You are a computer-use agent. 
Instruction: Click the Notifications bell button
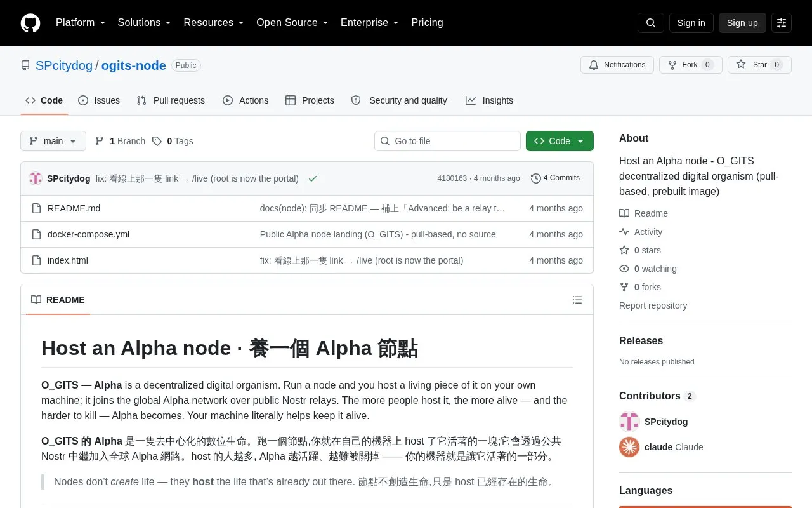[617, 65]
